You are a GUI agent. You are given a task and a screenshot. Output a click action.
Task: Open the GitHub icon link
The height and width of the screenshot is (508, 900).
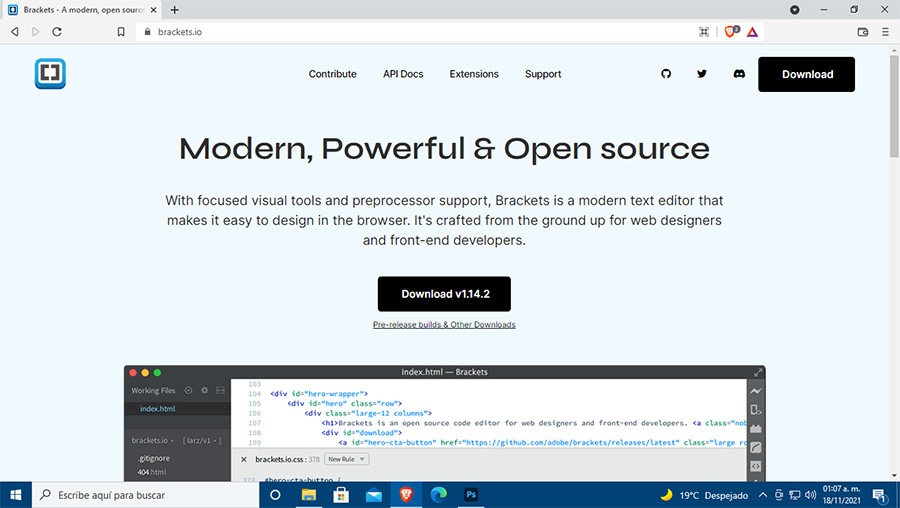point(667,74)
